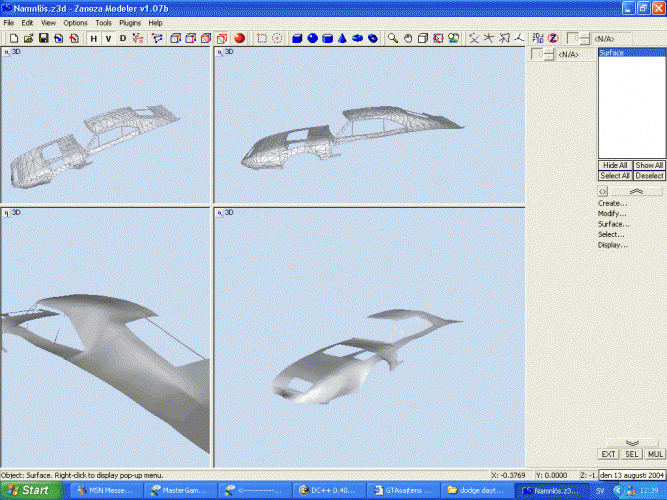
Task: Click the blue cone primitive icon
Action: pos(342,38)
